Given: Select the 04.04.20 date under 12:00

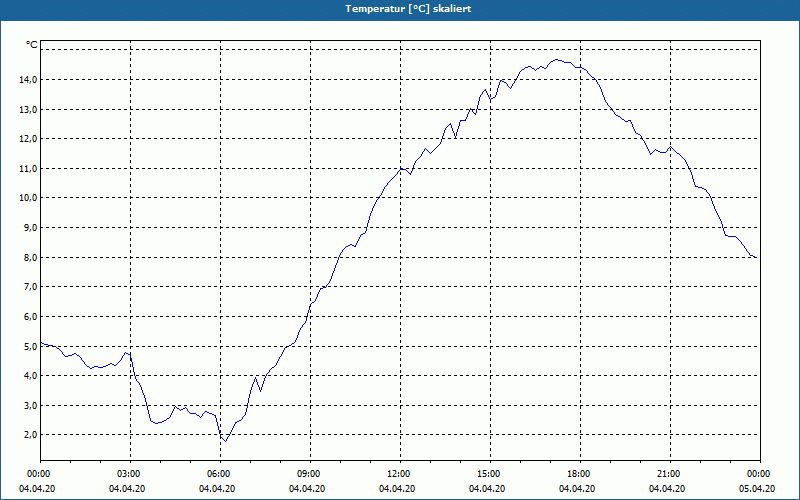Looking at the screenshot, I should pyautogui.click(x=397, y=489).
